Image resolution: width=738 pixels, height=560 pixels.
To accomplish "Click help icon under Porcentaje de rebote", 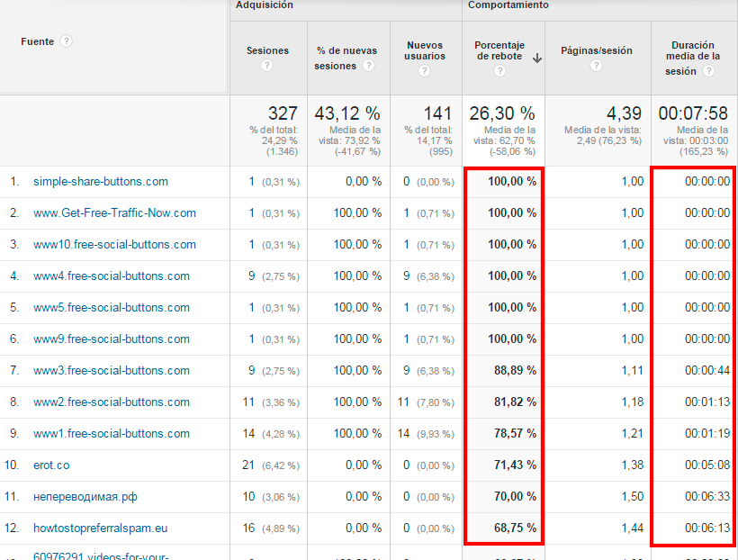I will point(499,71).
